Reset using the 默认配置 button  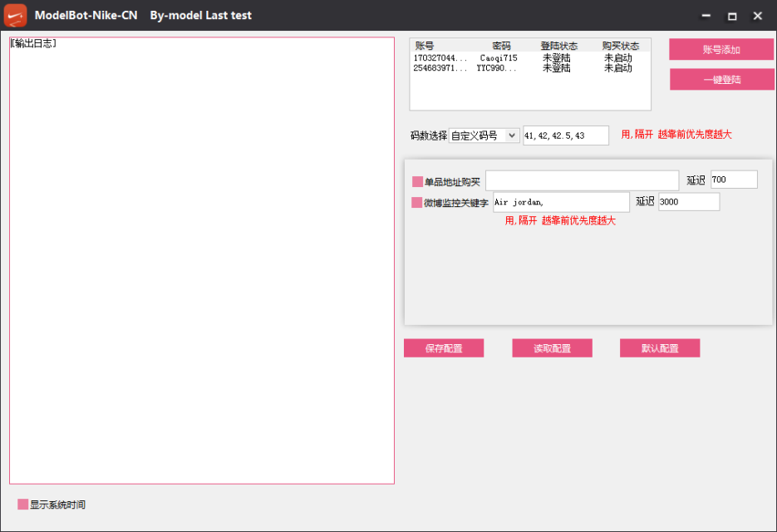660,348
